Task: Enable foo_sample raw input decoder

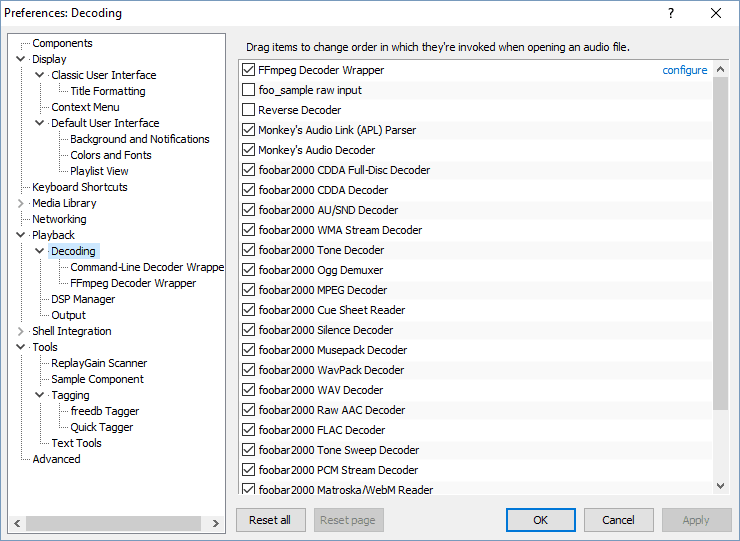Action: pos(249,91)
